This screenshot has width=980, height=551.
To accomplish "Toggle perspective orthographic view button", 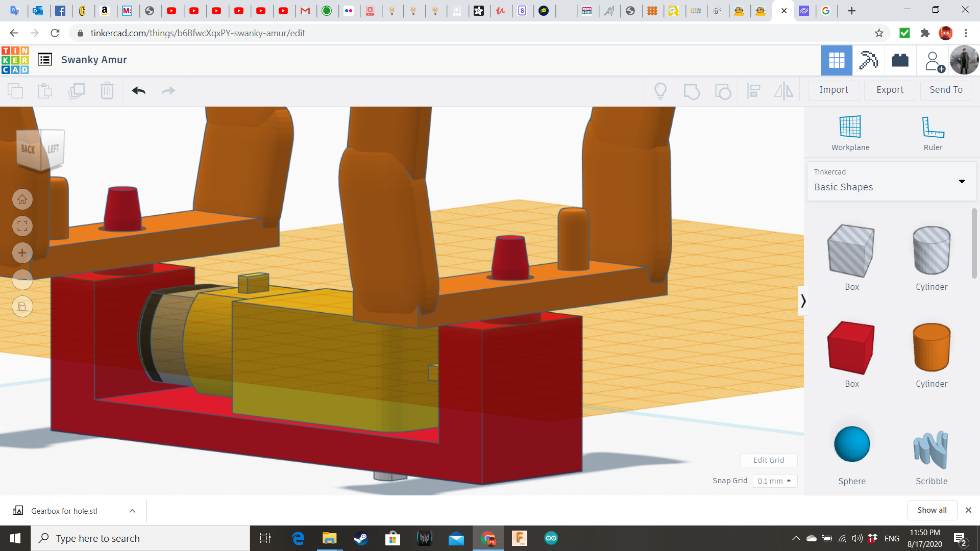I will 22,307.
